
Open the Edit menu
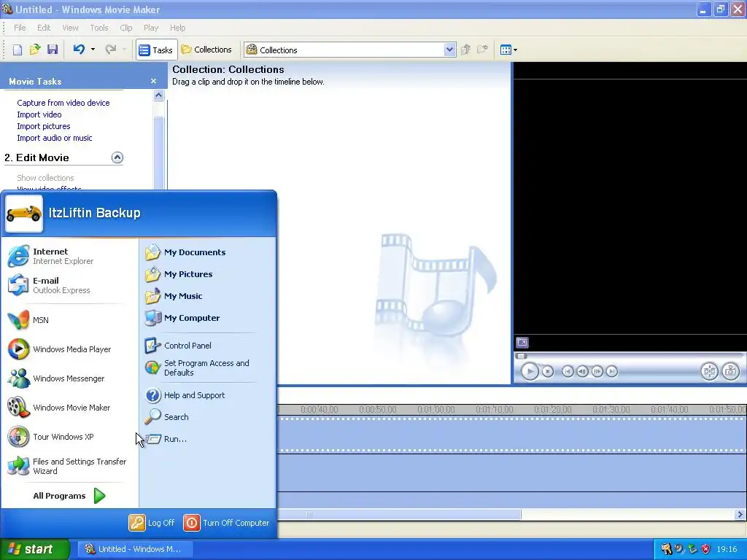(44, 28)
